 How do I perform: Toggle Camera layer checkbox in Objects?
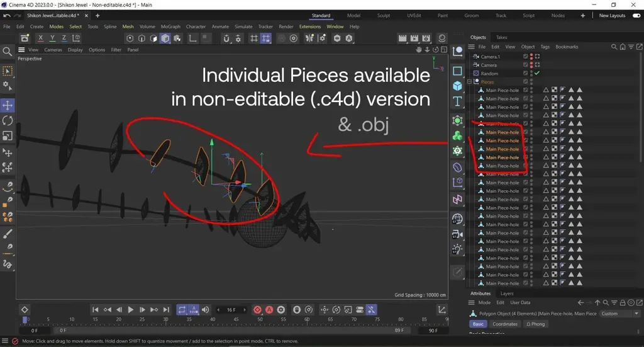coord(525,65)
